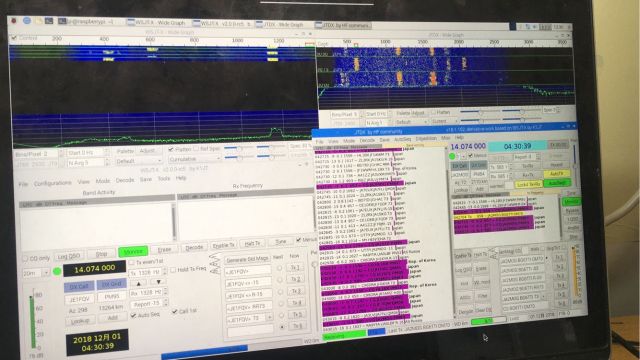This screenshot has width=640, height=360.
Task: Click the green status indicator beside 20m band
Action: [x=57, y=271]
